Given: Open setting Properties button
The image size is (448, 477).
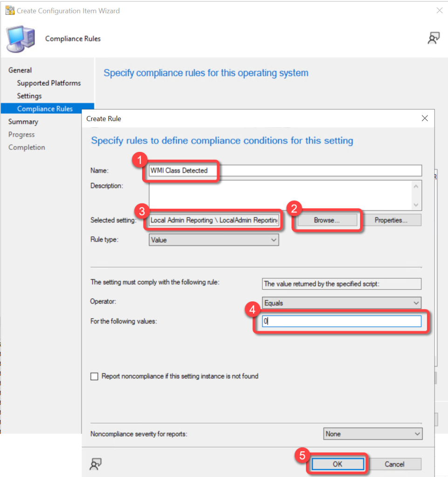Looking at the screenshot, I should (391, 220).
